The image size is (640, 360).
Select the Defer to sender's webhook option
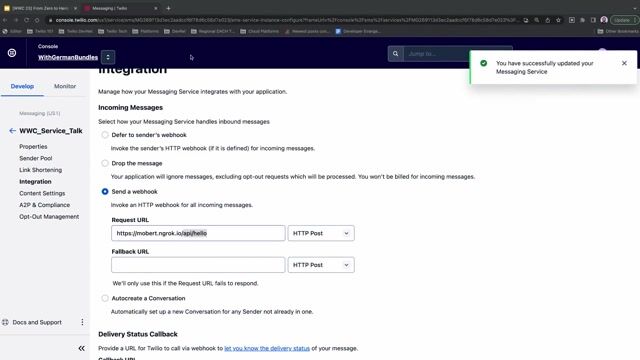(105, 135)
